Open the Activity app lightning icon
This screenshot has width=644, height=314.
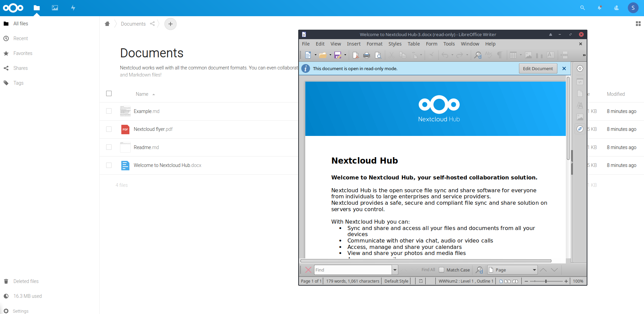click(73, 8)
